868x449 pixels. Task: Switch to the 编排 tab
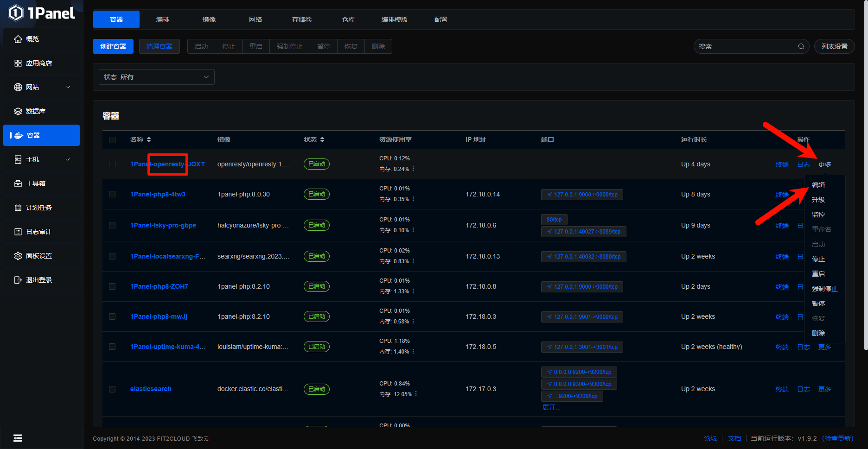[x=163, y=19]
